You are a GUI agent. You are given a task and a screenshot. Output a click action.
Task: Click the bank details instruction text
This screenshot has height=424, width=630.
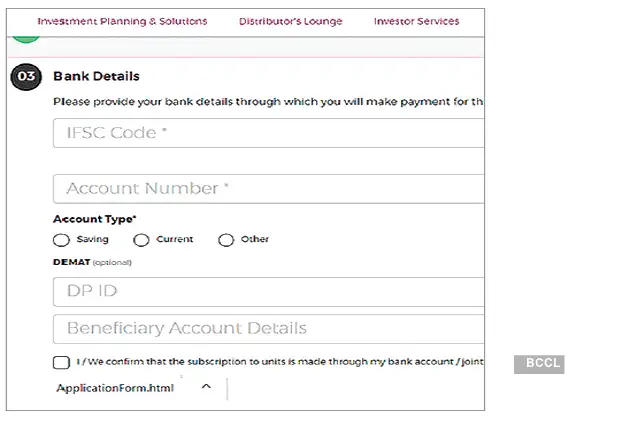tap(268, 101)
